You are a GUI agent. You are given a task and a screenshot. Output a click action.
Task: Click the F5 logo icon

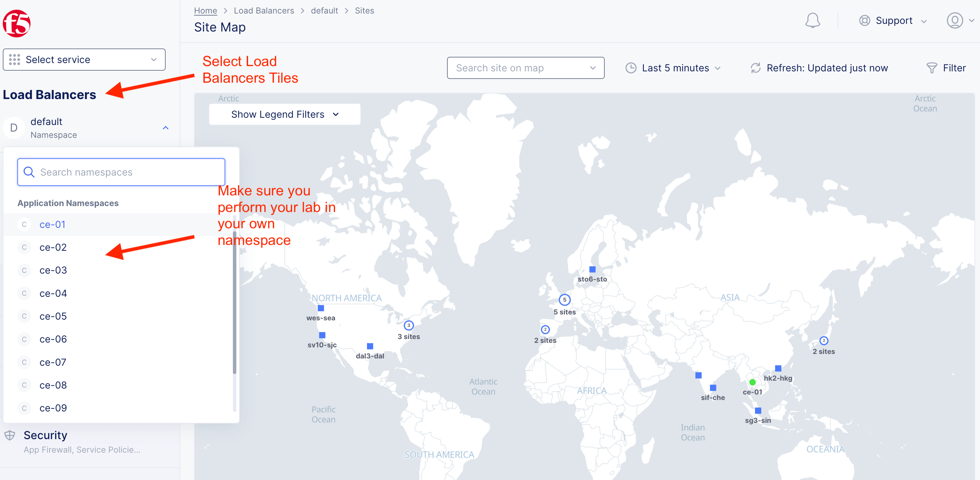(16, 24)
